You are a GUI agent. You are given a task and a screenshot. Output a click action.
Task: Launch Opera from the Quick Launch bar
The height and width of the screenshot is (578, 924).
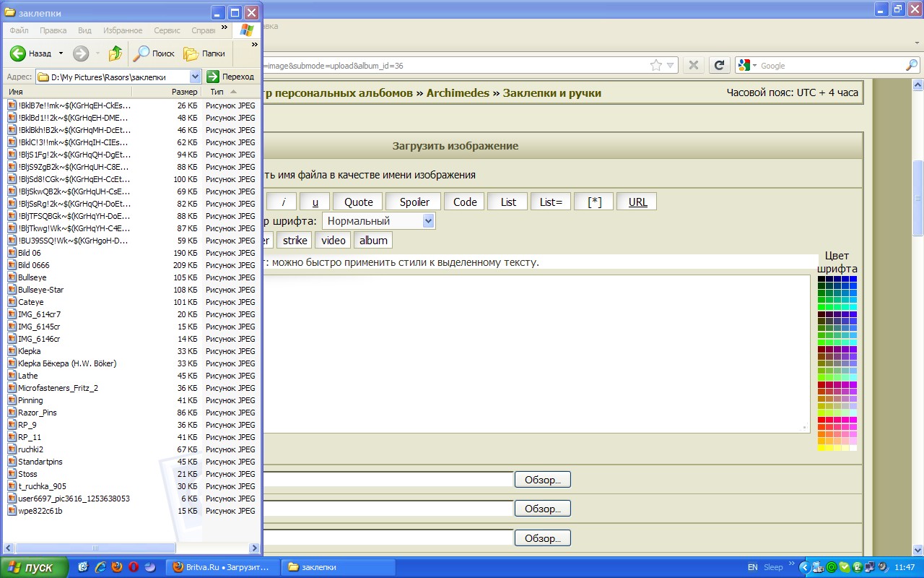coord(133,567)
